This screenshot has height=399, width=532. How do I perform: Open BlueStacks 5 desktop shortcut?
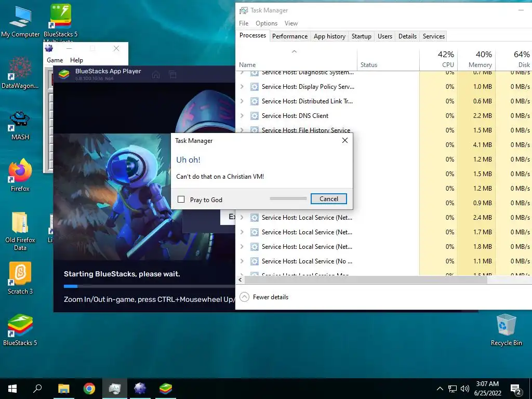click(x=20, y=330)
